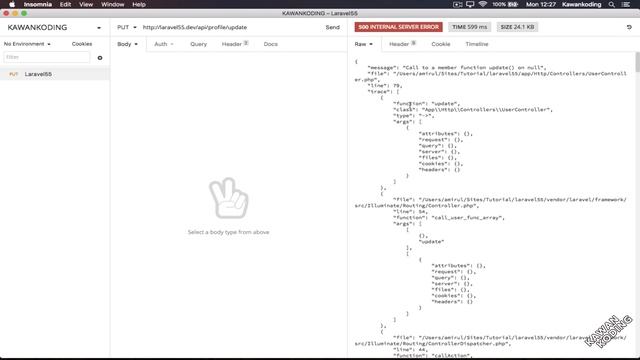
Task: Click the add new request plus icon
Action: pos(100,58)
